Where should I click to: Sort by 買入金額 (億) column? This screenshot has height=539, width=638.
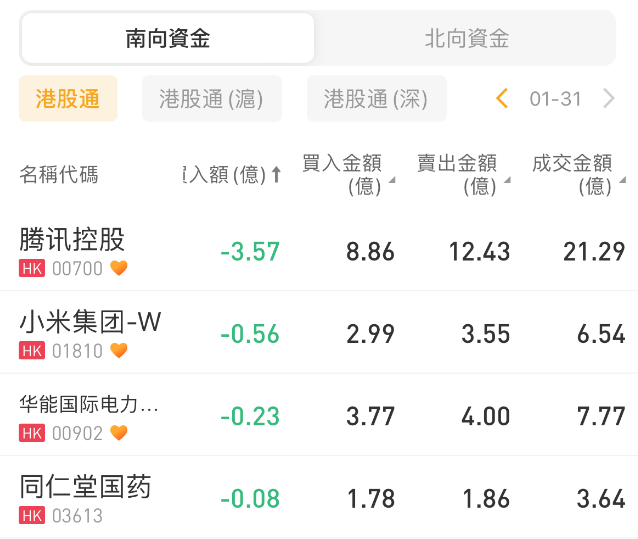tap(348, 175)
